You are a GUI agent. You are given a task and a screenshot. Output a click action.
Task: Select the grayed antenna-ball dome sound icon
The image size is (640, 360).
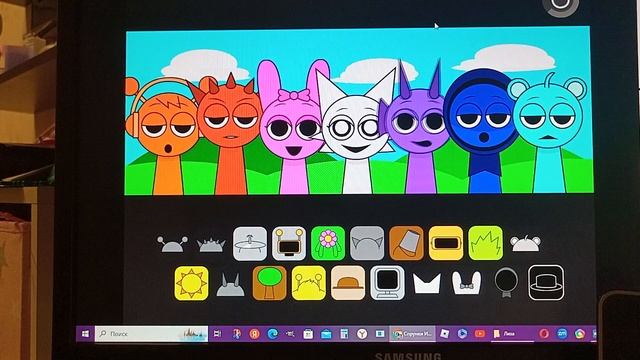172,244
